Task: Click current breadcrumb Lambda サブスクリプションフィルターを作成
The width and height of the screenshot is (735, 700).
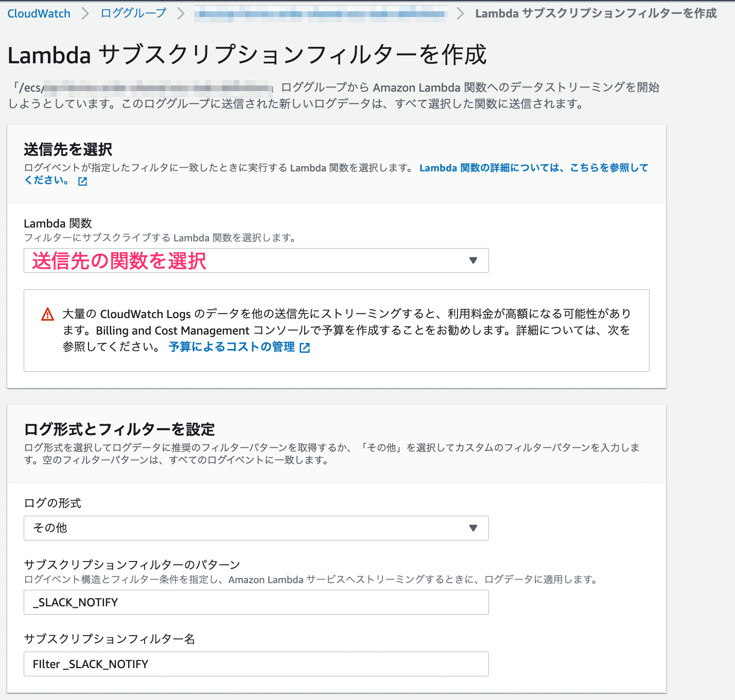Action: (x=596, y=13)
